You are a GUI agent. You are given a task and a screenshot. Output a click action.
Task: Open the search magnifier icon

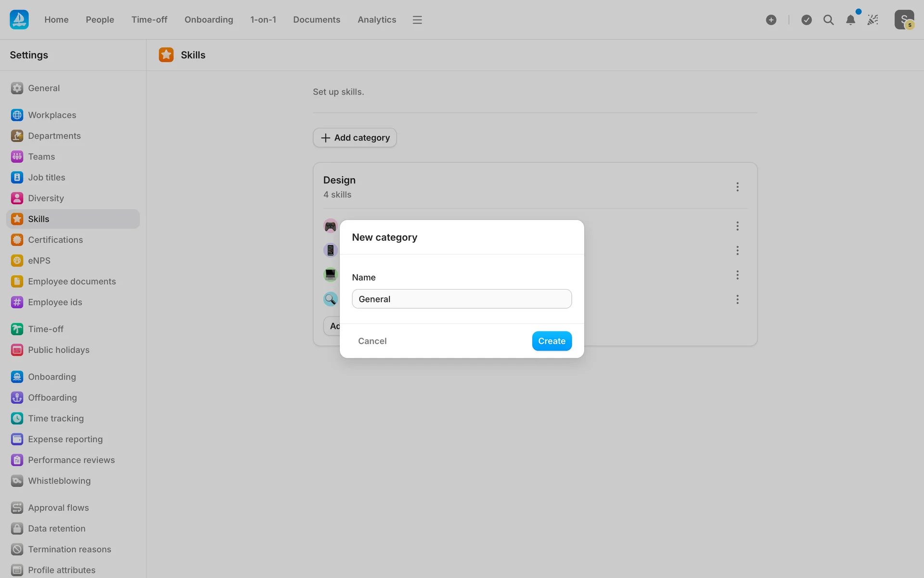click(x=828, y=20)
